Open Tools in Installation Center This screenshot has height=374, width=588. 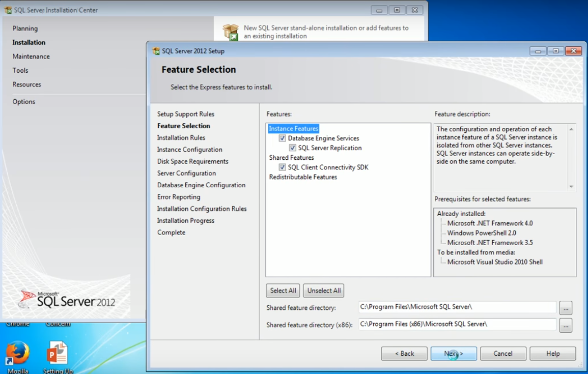pos(20,70)
